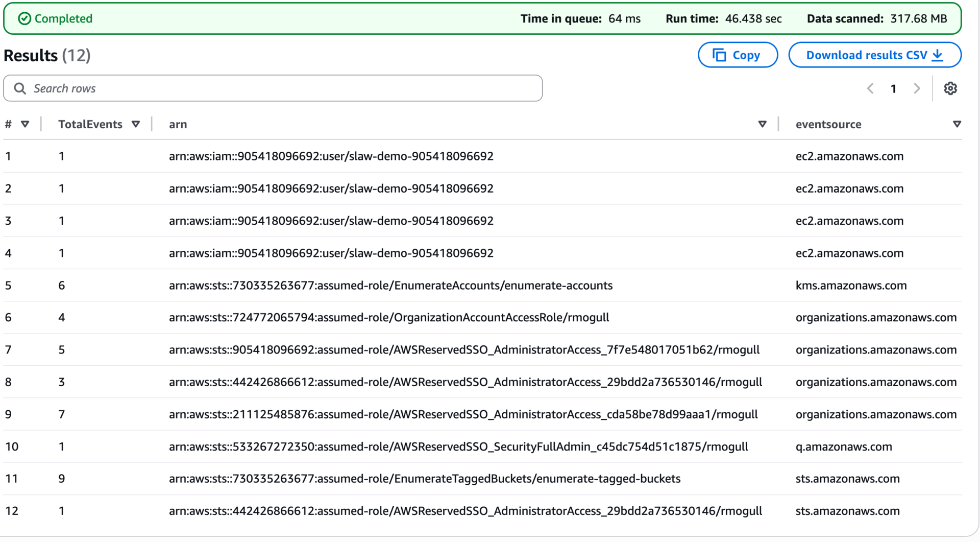Click kms.amazonaws.com eventsource cell
The image size is (980, 542).
click(x=851, y=286)
